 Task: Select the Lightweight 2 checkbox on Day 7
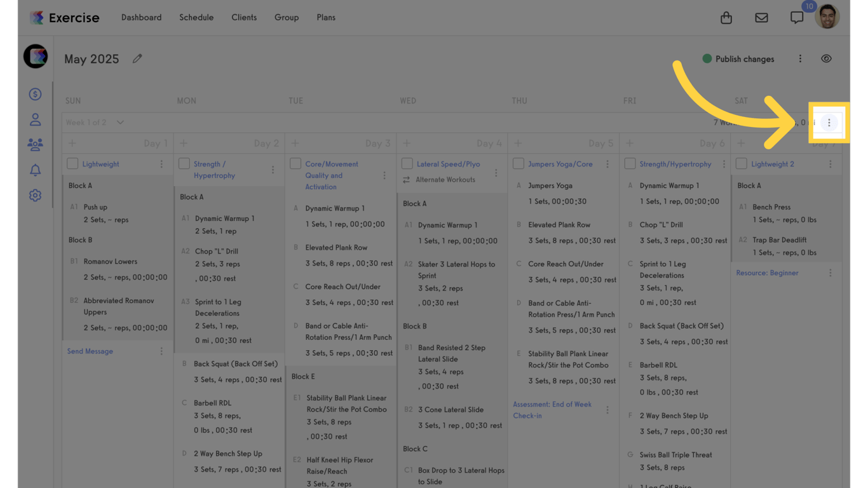point(741,164)
